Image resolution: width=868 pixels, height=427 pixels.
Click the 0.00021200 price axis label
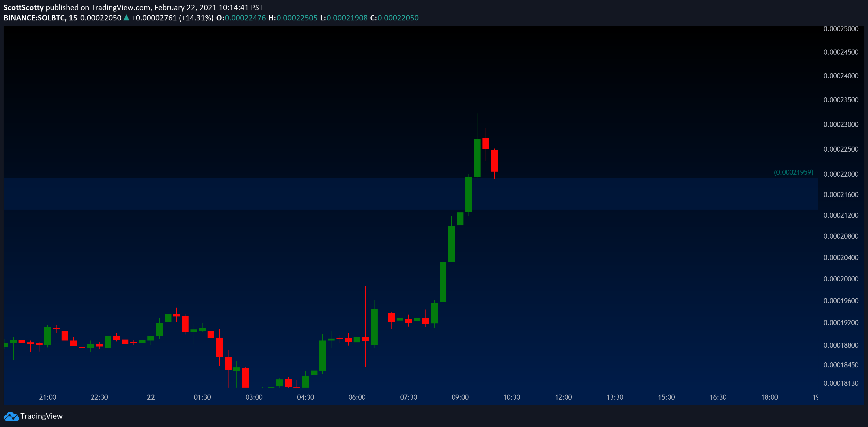[x=841, y=215]
